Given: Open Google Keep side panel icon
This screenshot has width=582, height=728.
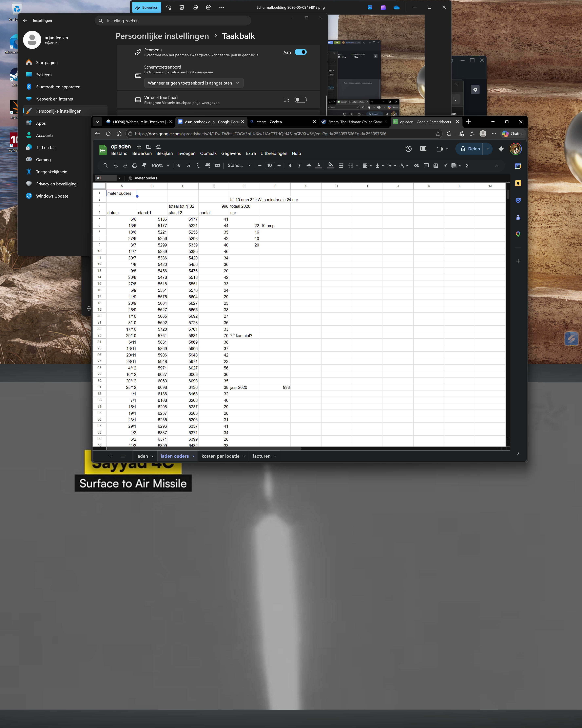Looking at the screenshot, I should coord(518,183).
